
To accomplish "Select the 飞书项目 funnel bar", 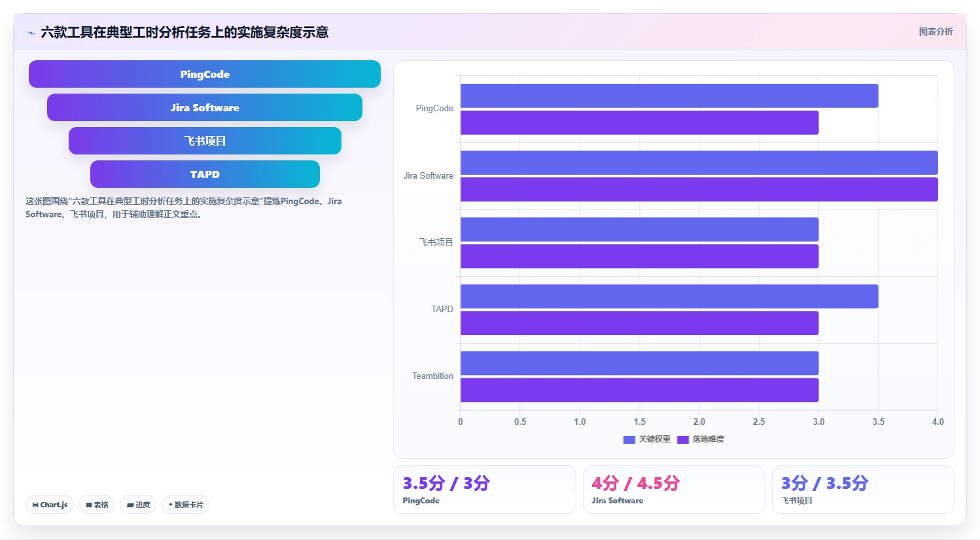I will pos(205,141).
